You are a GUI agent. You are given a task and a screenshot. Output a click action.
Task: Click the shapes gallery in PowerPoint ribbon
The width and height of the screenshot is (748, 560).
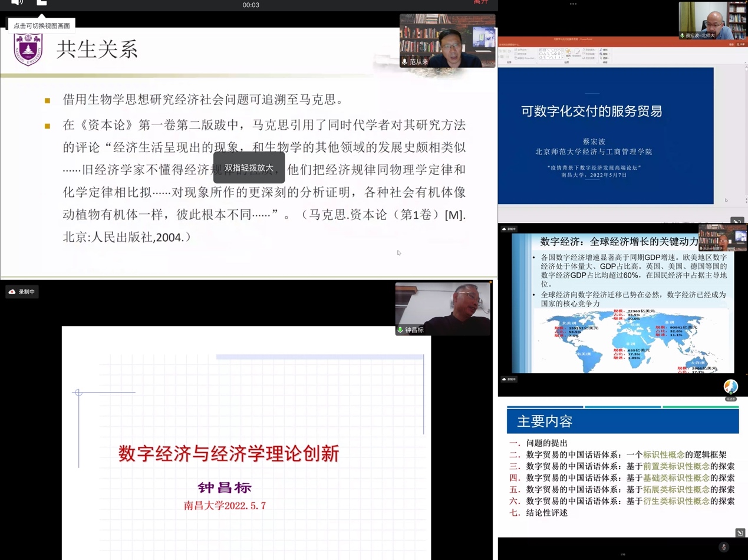tap(551, 54)
